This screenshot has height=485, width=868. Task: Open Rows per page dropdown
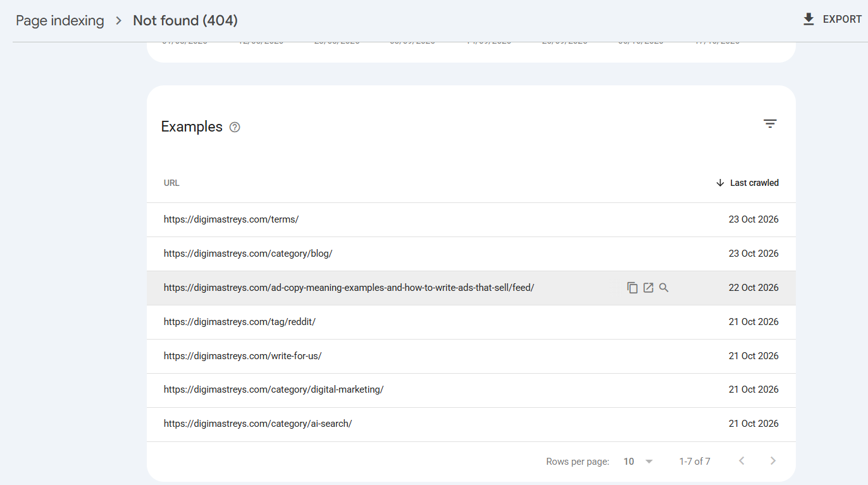click(x=638, y=462)
